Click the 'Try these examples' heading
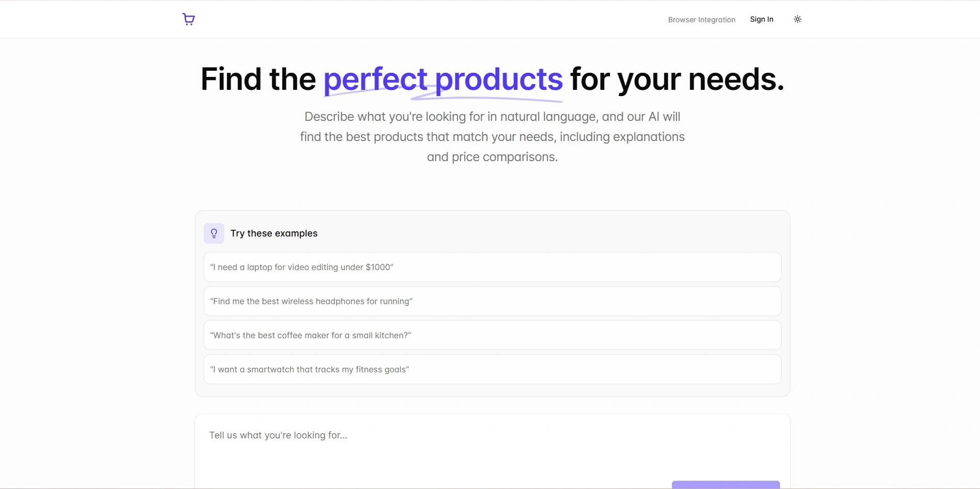Viewport: 980px width, 489px height. tap(274, 233)
